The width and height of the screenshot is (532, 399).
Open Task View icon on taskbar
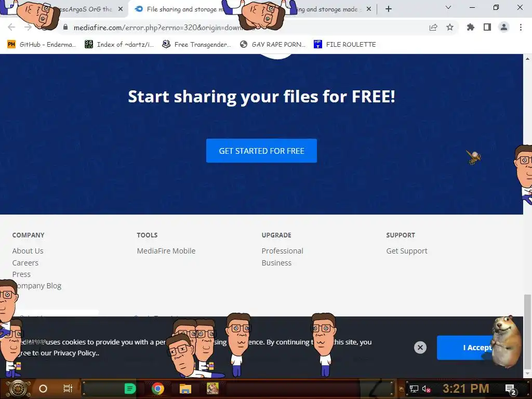(x=68, y=389)
